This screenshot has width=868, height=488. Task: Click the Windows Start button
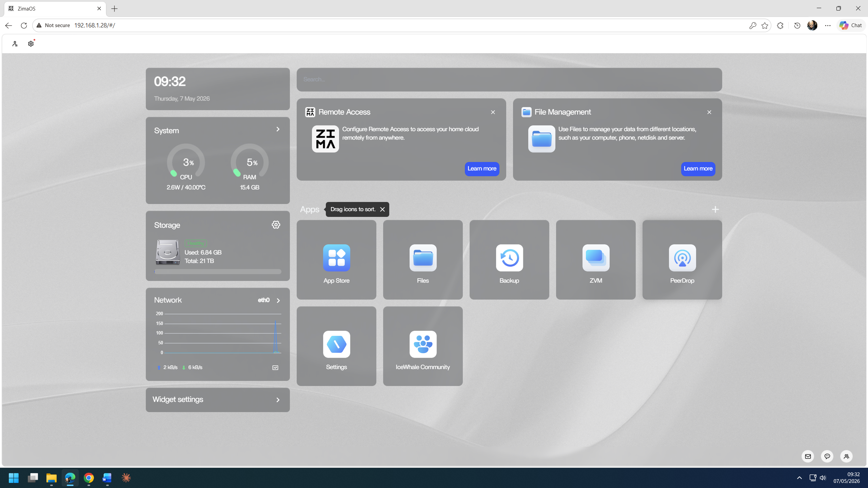[14, 478]
